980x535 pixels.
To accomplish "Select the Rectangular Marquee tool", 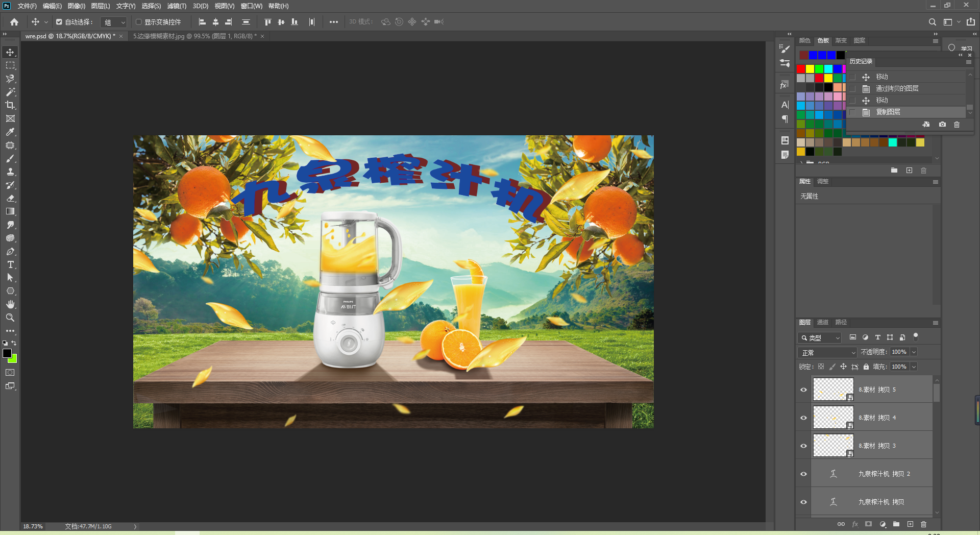I will (x=10, y=65).
